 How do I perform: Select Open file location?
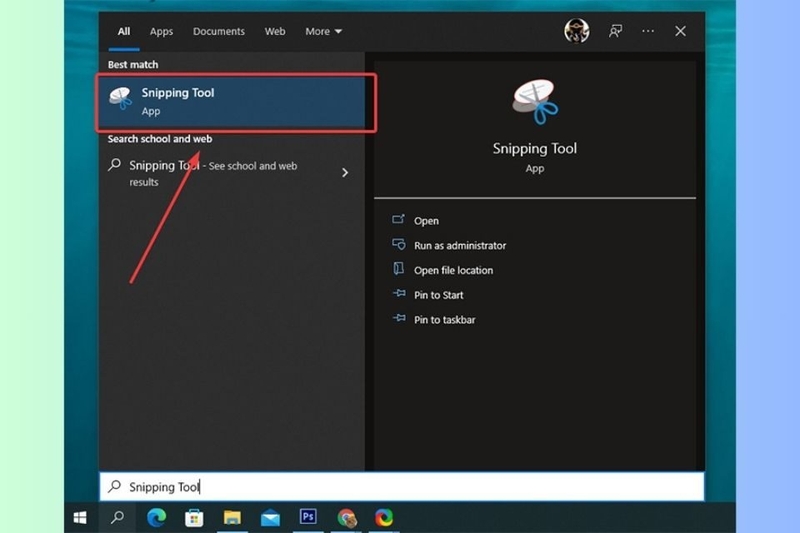click(453, 270)
